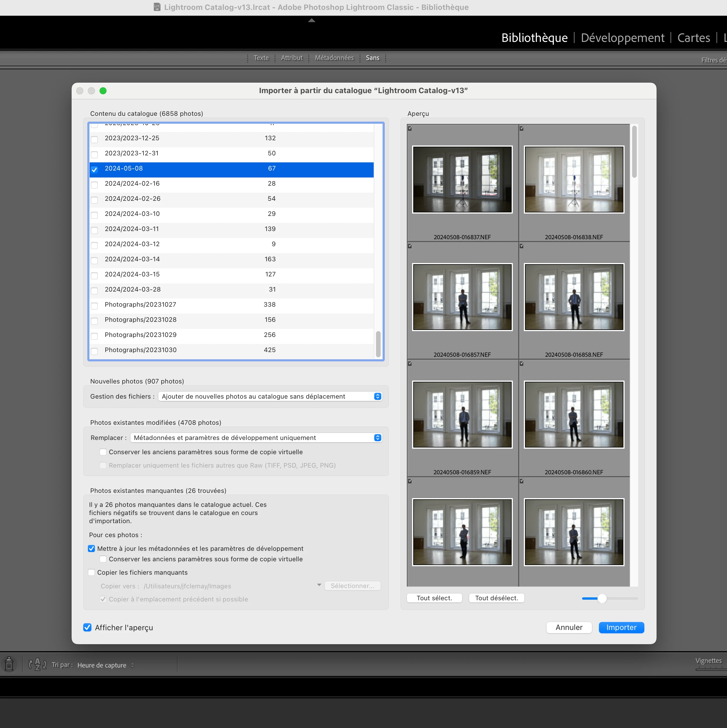Select the Painter spray can tool

9,664
